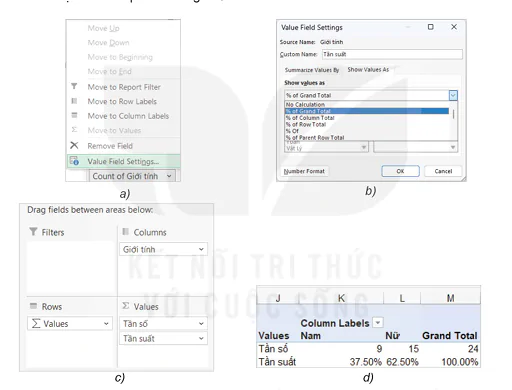512x390 pixels.
Task: Click the Move to Row Labels icon
Action: click(74, 101)
